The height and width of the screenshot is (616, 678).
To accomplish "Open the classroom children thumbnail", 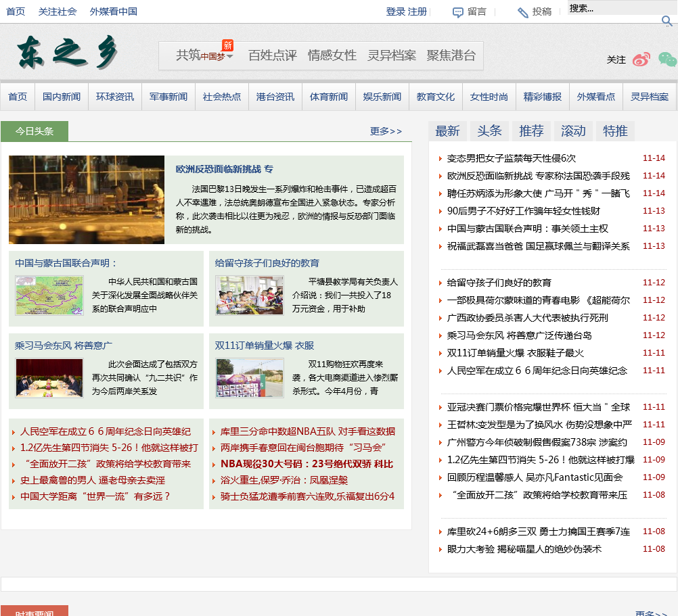I will coord(250,296).
